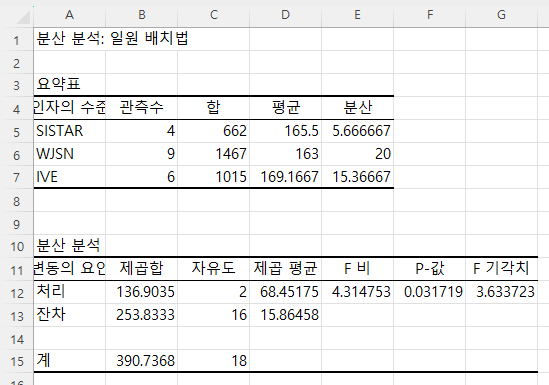This screenshot has width=549, height=385.
Task: Select the IVE cell
Action: coord(70,177)
